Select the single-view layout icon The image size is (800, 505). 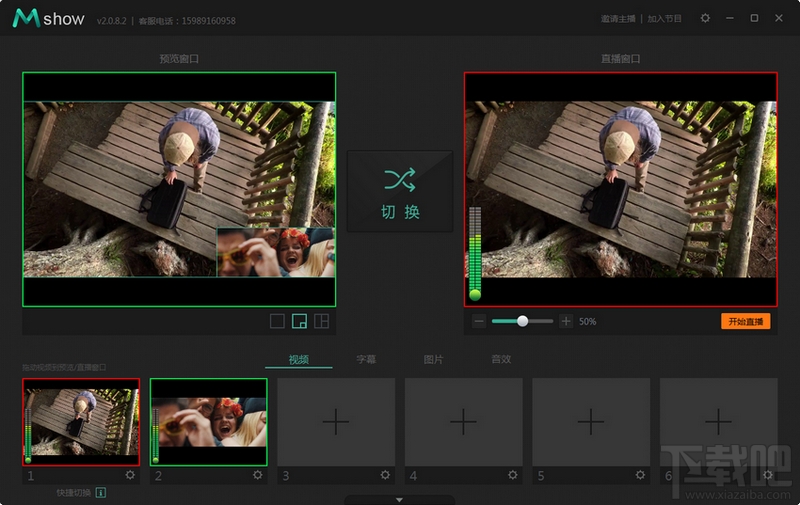click(277, 321)
